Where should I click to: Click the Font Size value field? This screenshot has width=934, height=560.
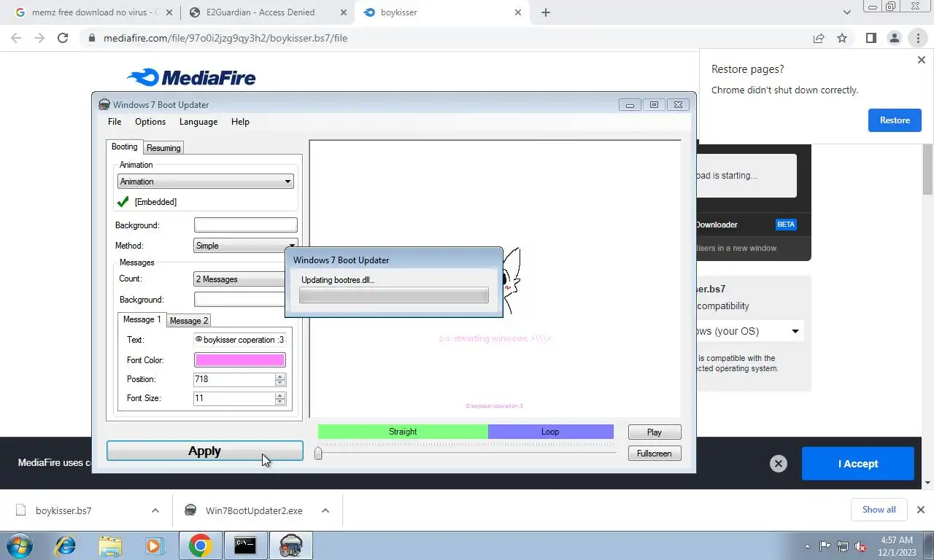tap(233, 398)
